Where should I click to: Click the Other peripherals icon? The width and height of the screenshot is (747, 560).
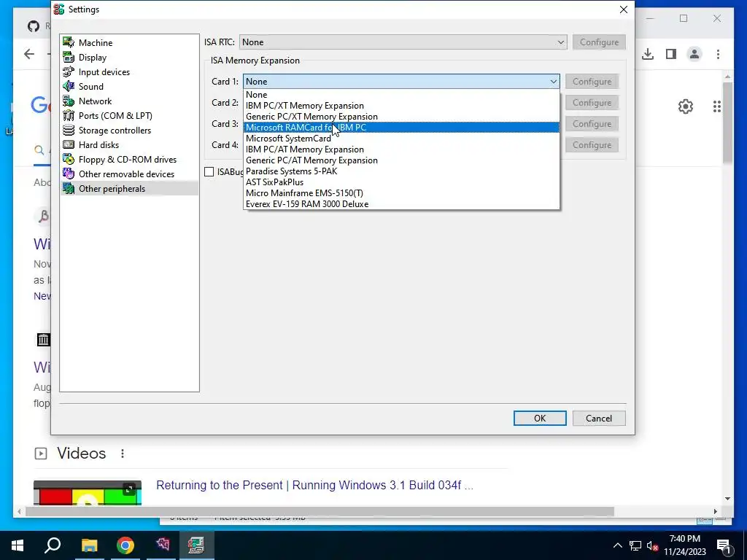pos(69,189)
